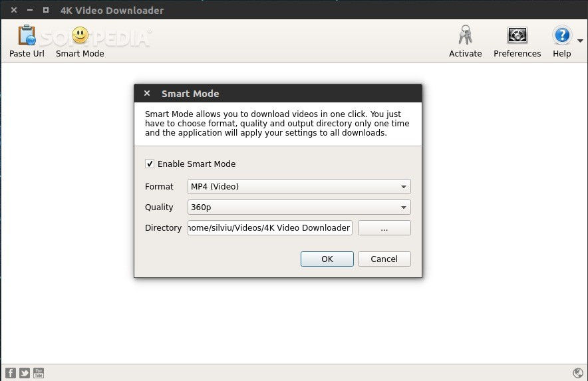
Task: Click the Paste Url clipboard icon
Action: (x=27, y=35)
